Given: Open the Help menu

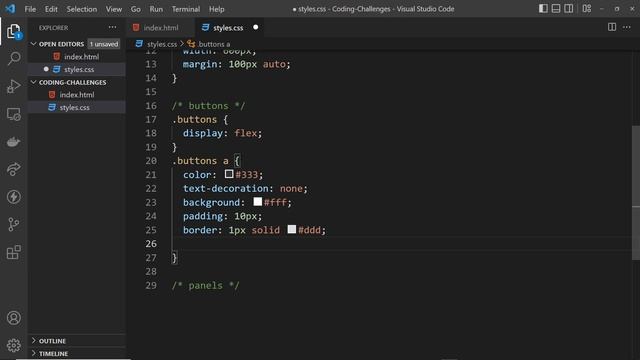Looking at the screenshot, I should click(217, 9).
